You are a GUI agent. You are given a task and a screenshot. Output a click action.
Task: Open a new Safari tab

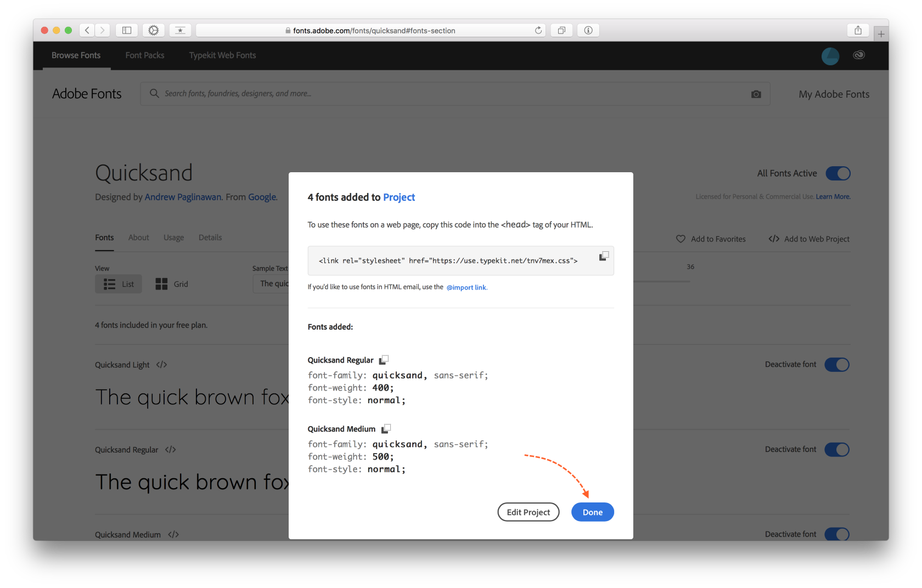coord(881,34)
